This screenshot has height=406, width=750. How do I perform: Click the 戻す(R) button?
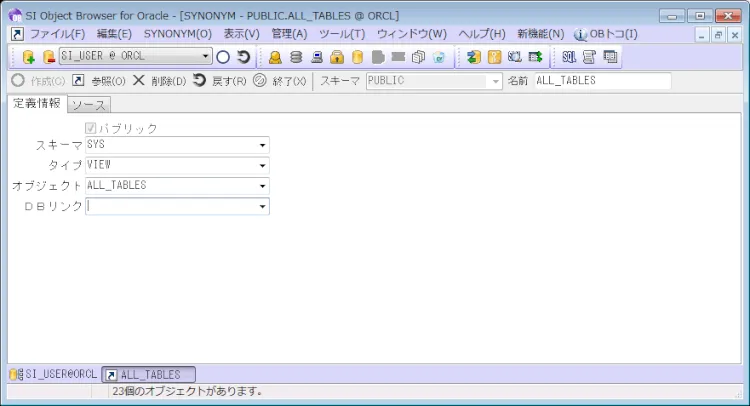point(220,81)
